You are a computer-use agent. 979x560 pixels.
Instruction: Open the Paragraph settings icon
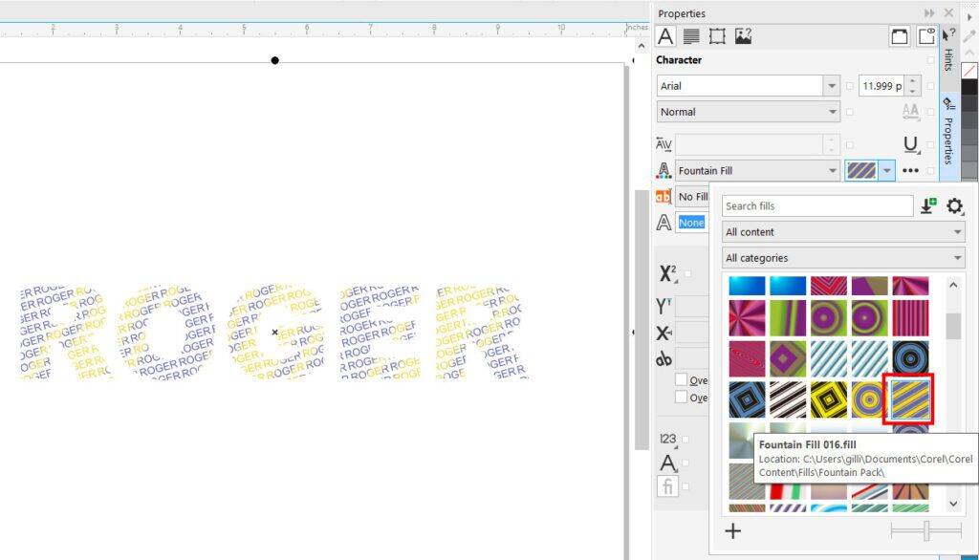[x=690, y=36]
